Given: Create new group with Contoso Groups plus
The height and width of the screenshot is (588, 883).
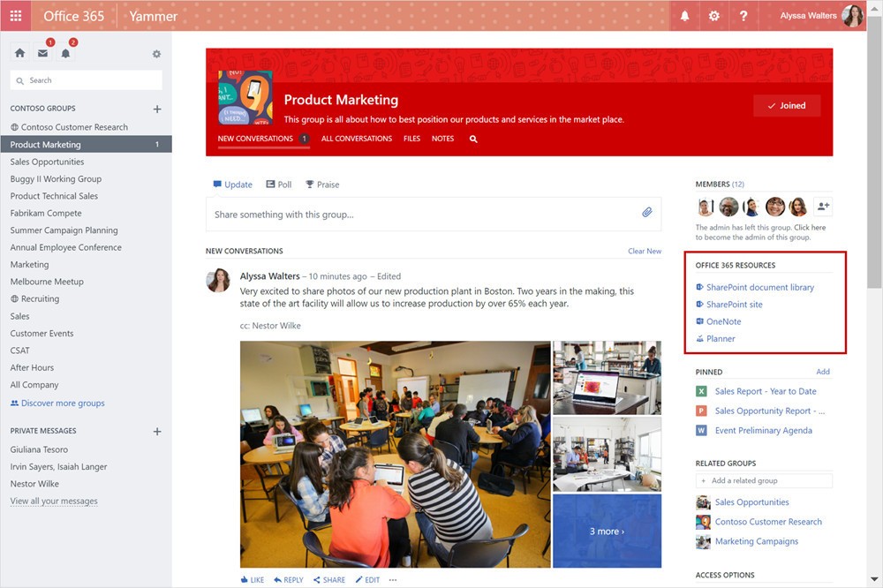Looking at the screenshot, I should 157,109.
